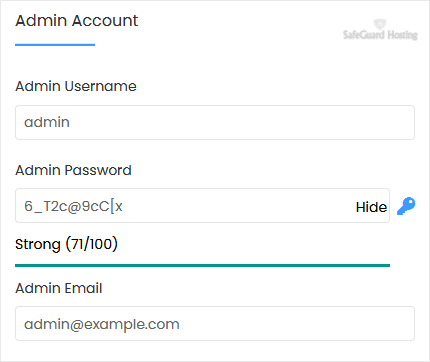Click empty space in the password field before Hide
Viewport: 430px width, 362px height.
pyautogui.click(x=238, y=206)
